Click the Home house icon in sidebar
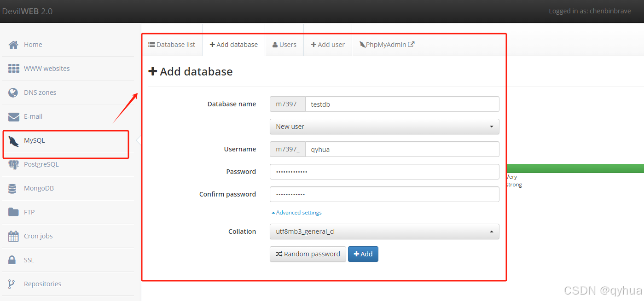644x301 pixels. pyautogui.click(x=13, y=45)
